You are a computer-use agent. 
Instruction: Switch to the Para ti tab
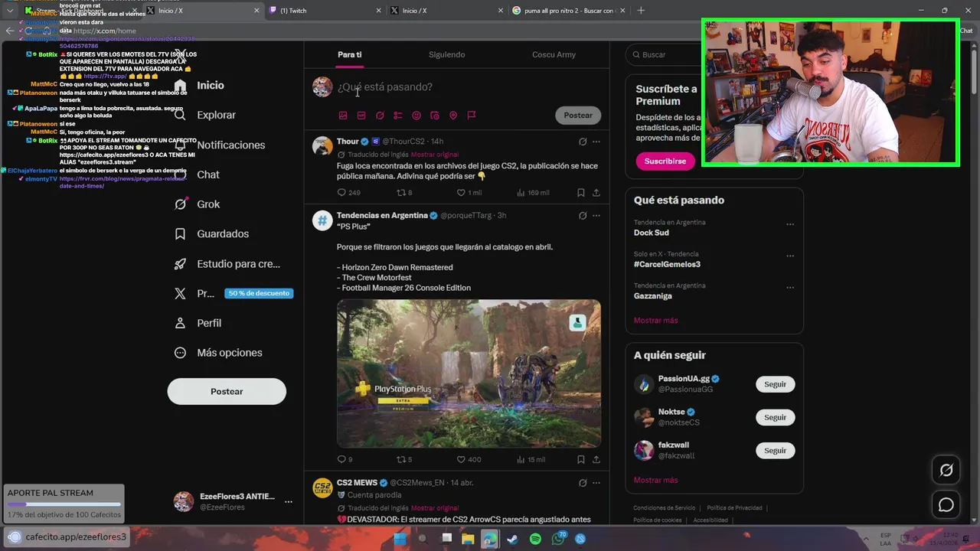(x=350, y=54)
